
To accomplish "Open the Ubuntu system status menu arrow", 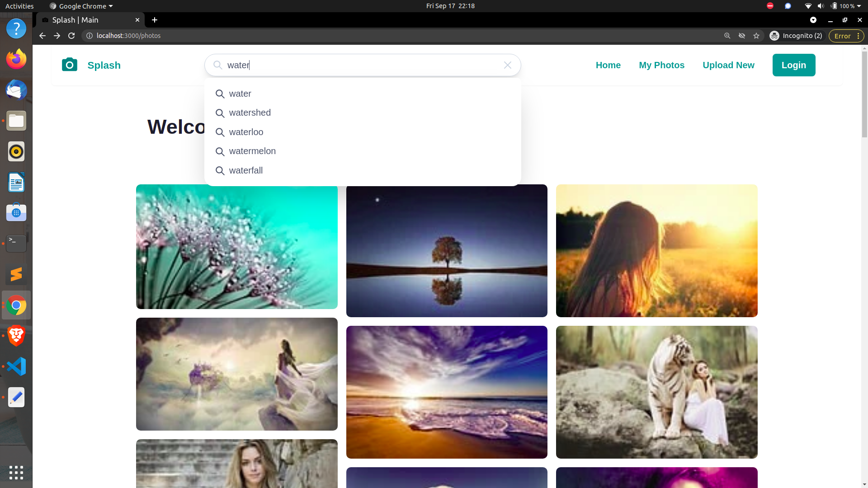I will (859, 6).
